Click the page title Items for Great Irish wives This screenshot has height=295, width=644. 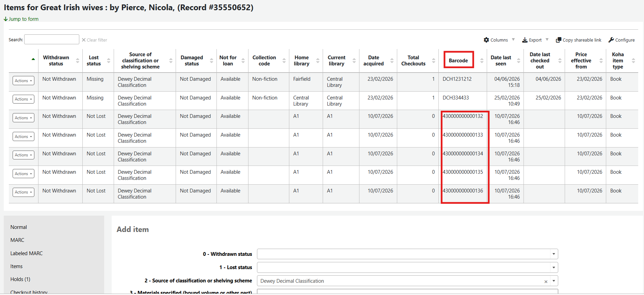tap(129, 7)
